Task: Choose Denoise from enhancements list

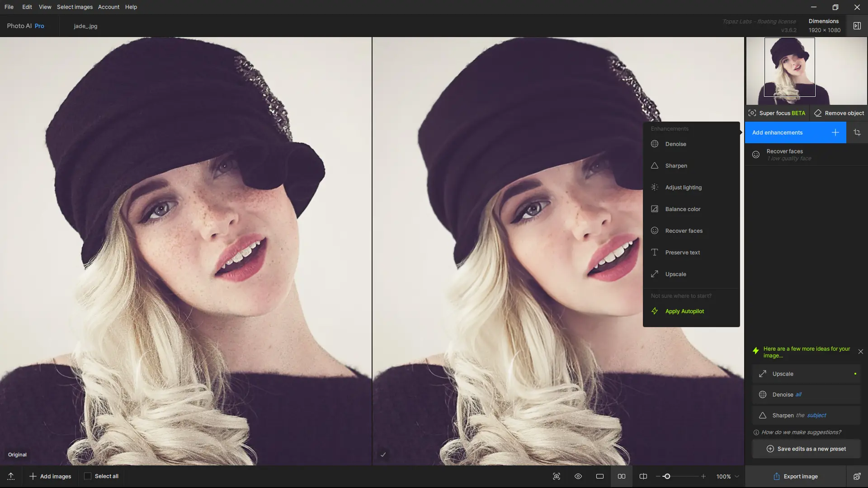Action: pos(675,144)
